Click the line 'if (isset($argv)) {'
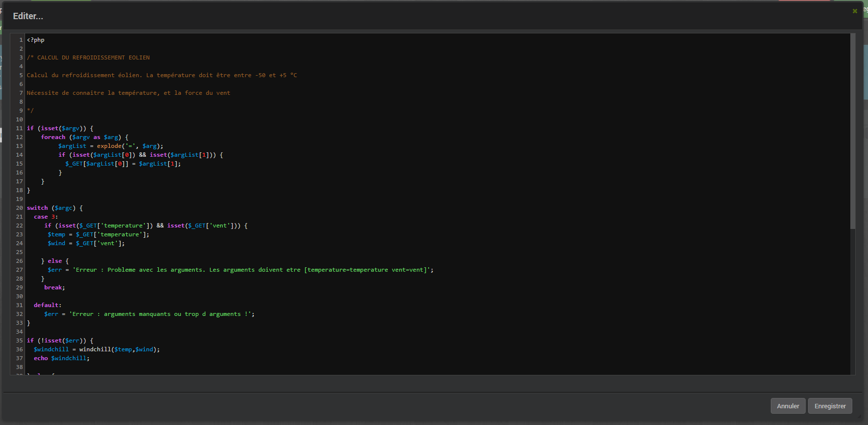The height and width of the screenshot is (425, 868). tap(60, 128)
